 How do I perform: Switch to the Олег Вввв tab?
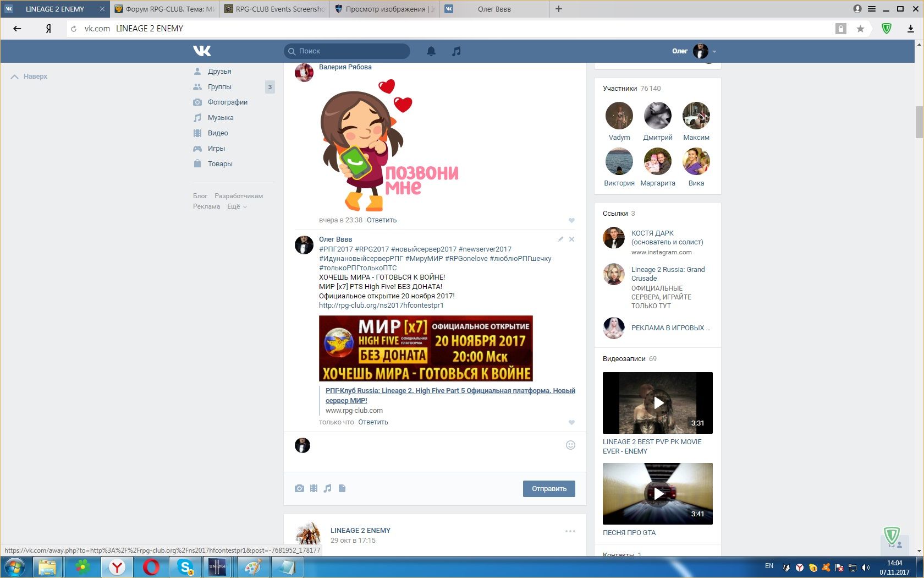(494, 9)
